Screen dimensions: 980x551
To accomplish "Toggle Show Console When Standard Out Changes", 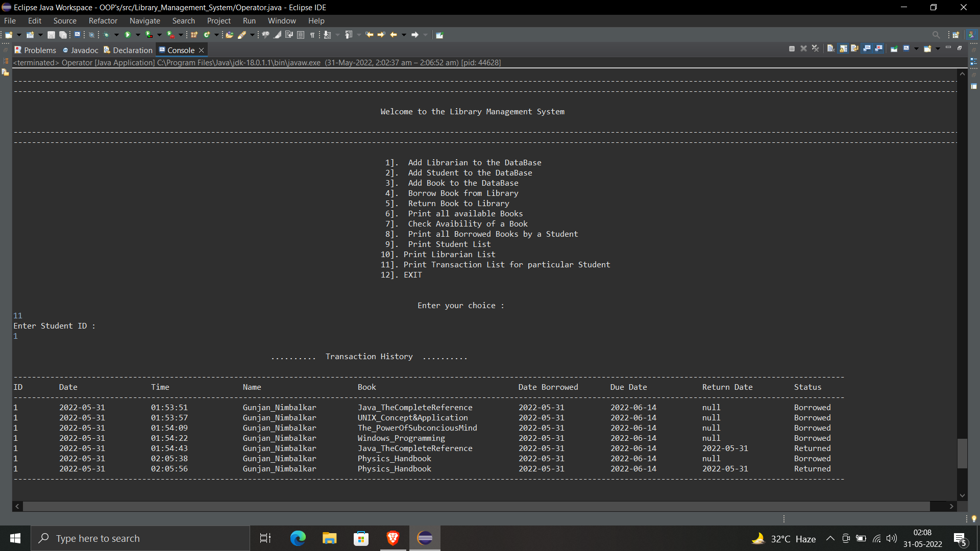I will click(867, 48).
